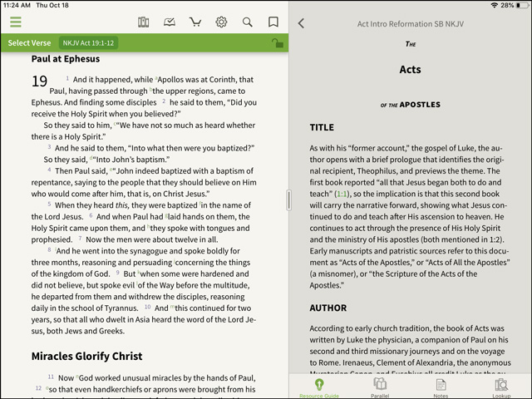The height and width of the screenshot is (399, 532).
Task: Tap verse number 8
Action: [49, 249]
